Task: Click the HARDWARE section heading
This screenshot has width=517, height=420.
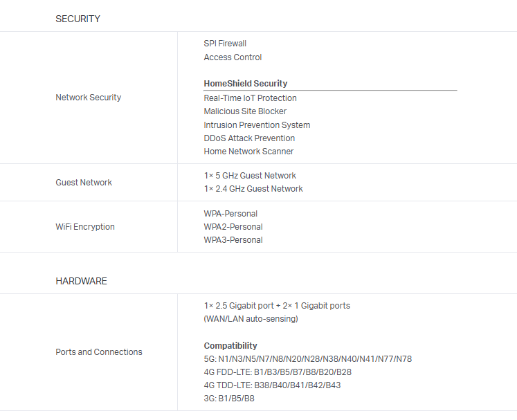Action: tap(81, 281)
